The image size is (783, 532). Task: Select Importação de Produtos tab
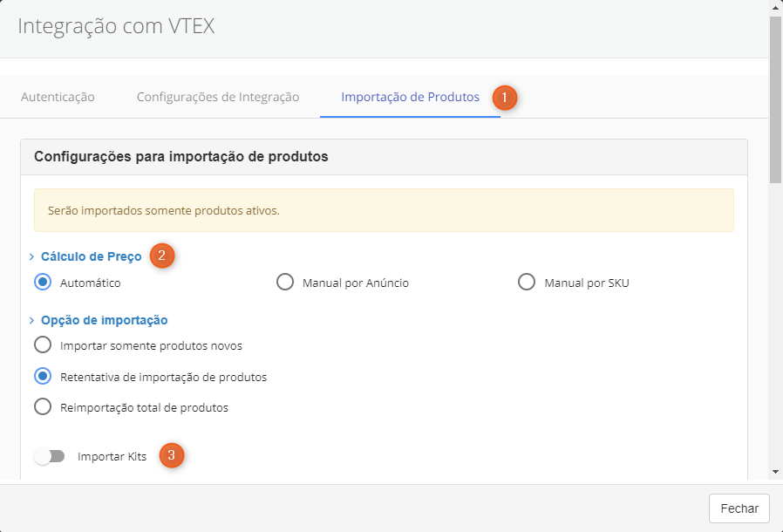[x=410, y=97]
